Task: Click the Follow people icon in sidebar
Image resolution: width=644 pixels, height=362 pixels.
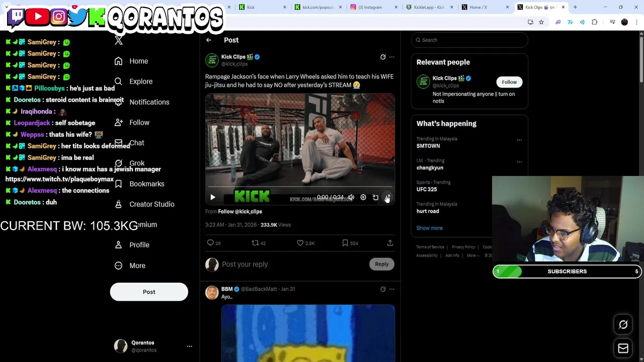Action: tap(118, 122)
